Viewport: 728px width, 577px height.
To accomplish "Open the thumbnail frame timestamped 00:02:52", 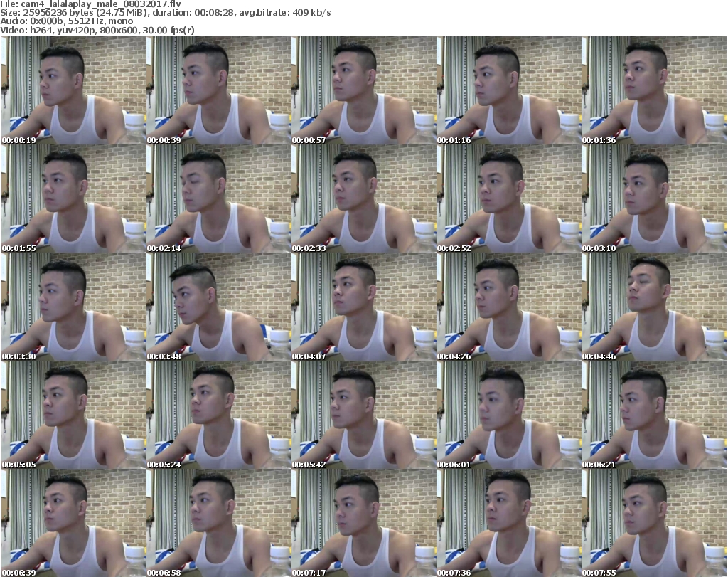I will tap(509, 198).
